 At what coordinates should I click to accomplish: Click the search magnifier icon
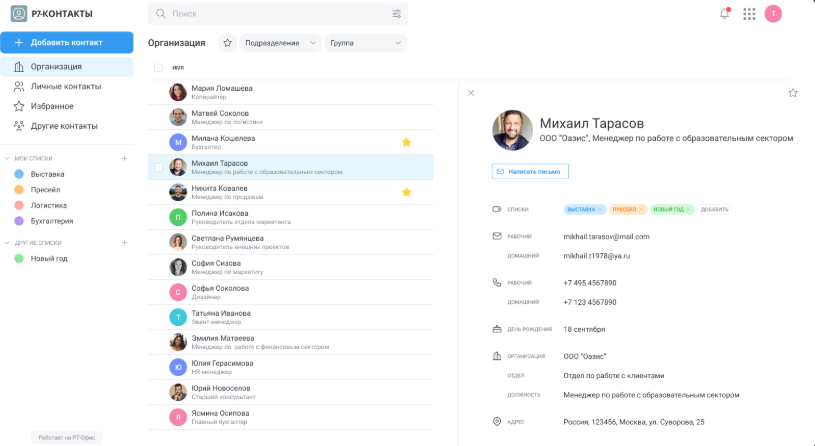[x=161, y=14]
